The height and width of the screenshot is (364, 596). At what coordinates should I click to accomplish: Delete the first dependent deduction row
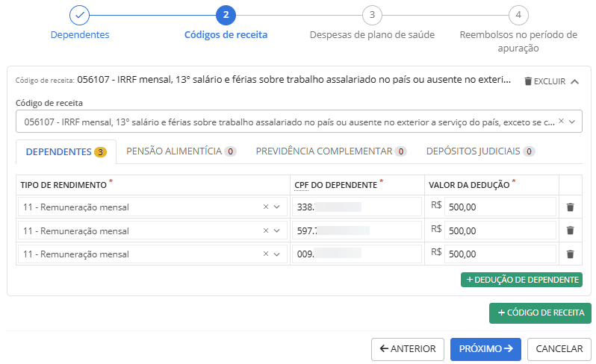coord(570,207)
